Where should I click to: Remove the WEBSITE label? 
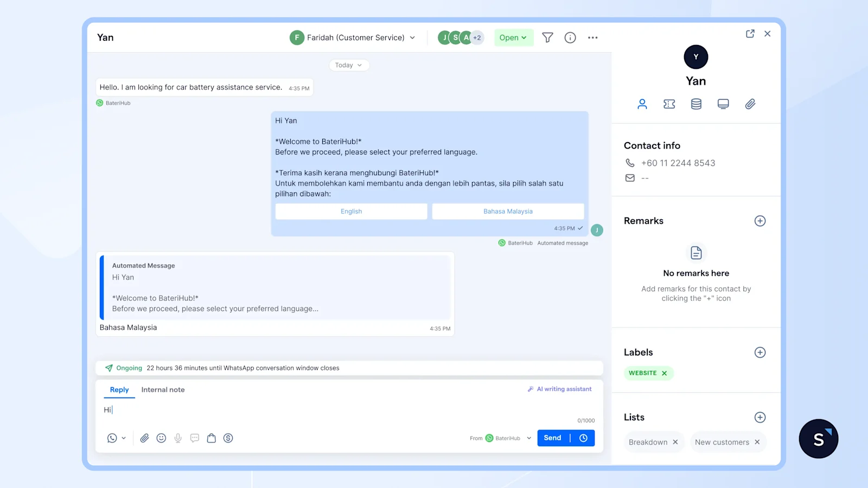[x=665, y=373]
